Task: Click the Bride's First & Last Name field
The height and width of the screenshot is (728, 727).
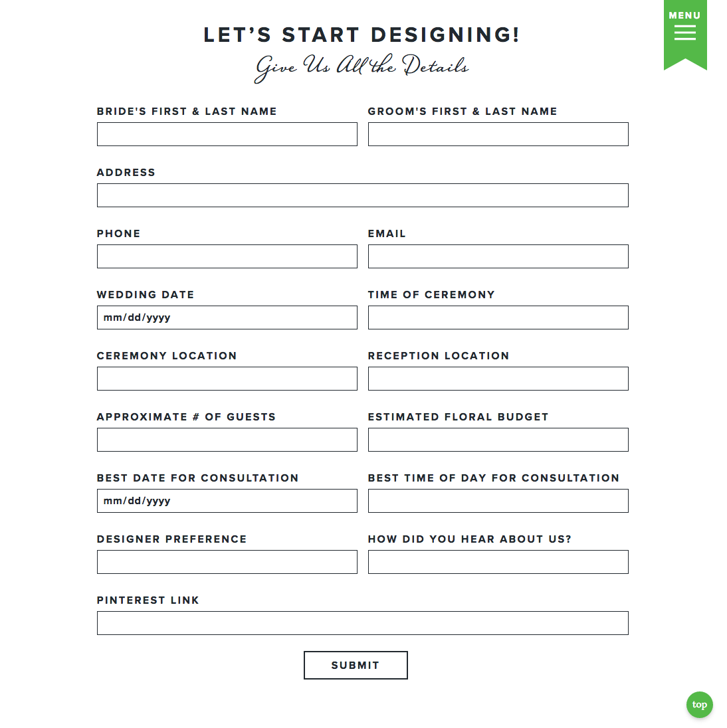Action: point(227,134)
